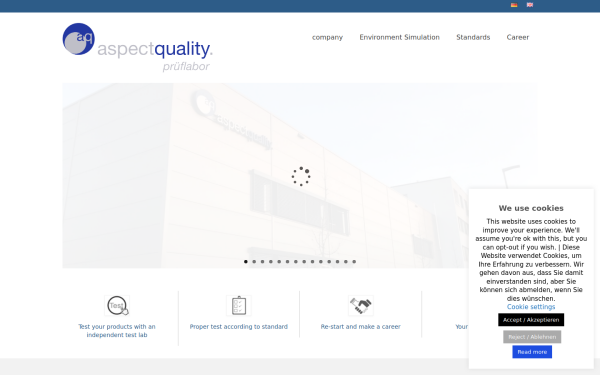This screenshot has width=600, height=375.
Task: Open the Career menu
Action: (518, 38)
